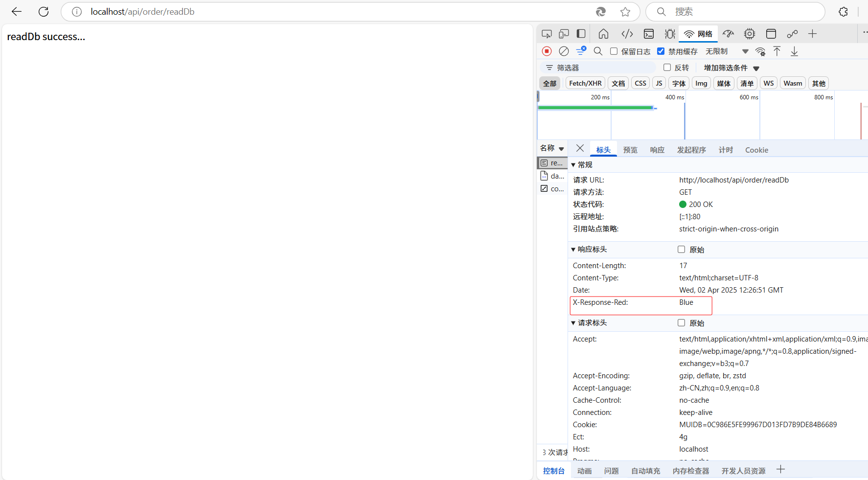Filter requests by Fetch/XHR
Screen dimensions: 868x480
(585, 84)
